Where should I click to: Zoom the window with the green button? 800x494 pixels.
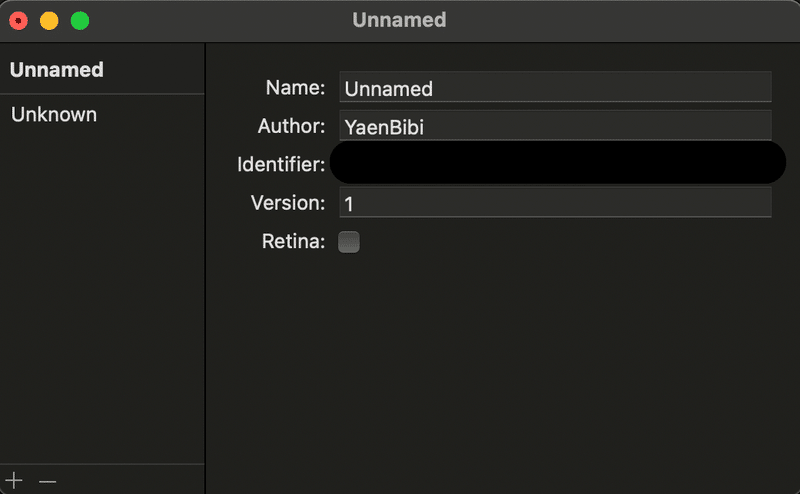point(80,21)
